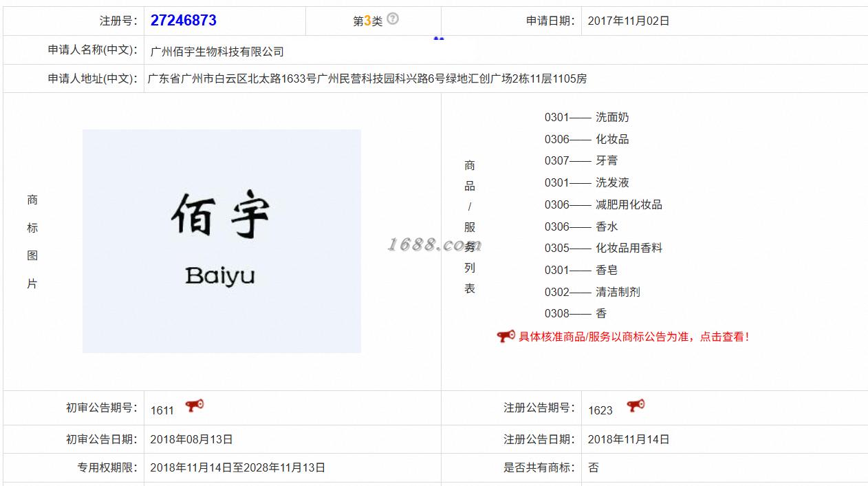Viewport: 868px width, 486px height.
Task: Click the 专用权期限 label
Action: 107,467
